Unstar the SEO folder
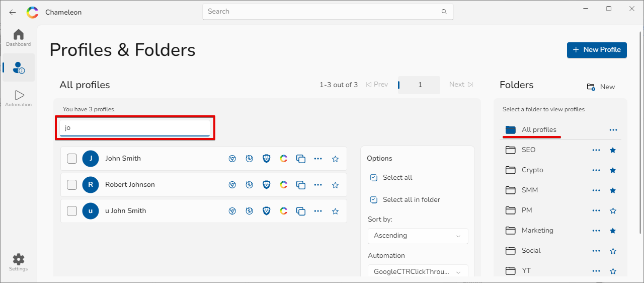 pyautogui.click(x=613, y=150)
